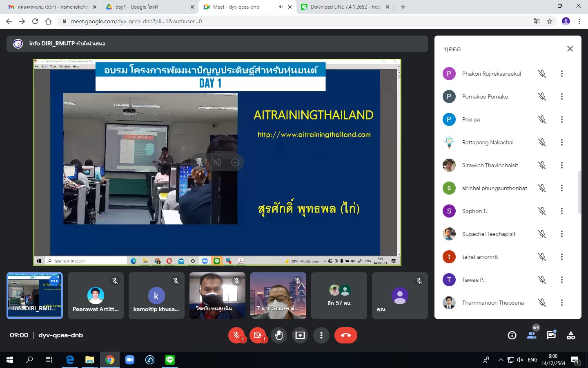Raise your hand in the meeting
588x368 pixels.
coord(279,335)
